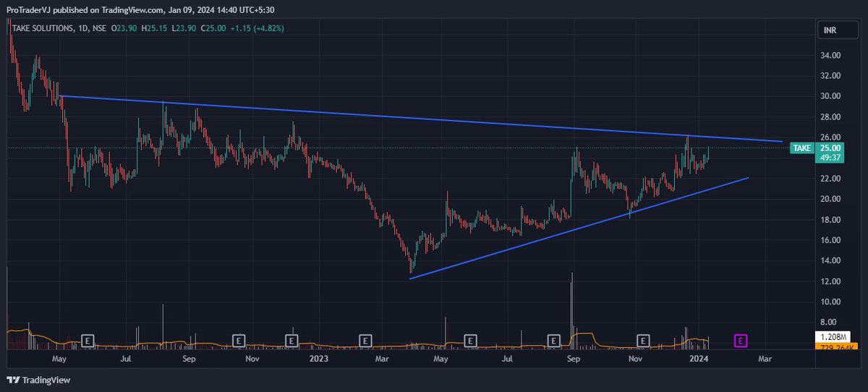The height and width of the screenshot is (392, 868).
Task: Select the upper descending blue trendline
Action: pos(422,119)
